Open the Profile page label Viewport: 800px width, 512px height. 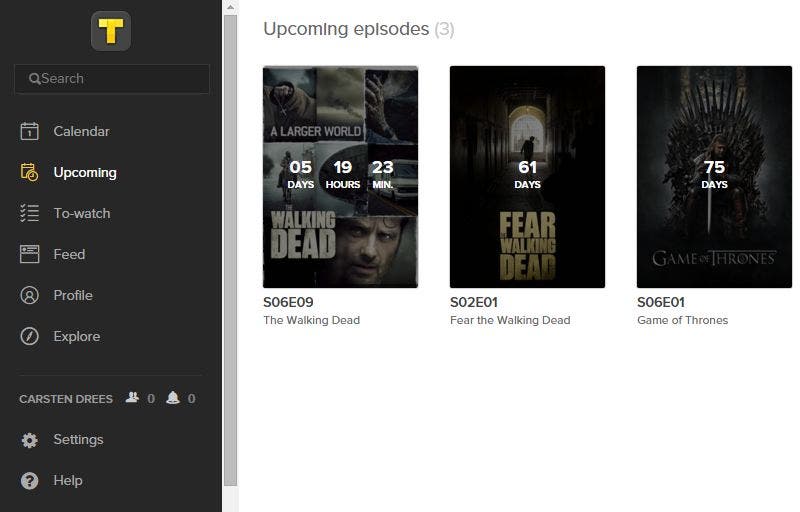click(73, 295)
